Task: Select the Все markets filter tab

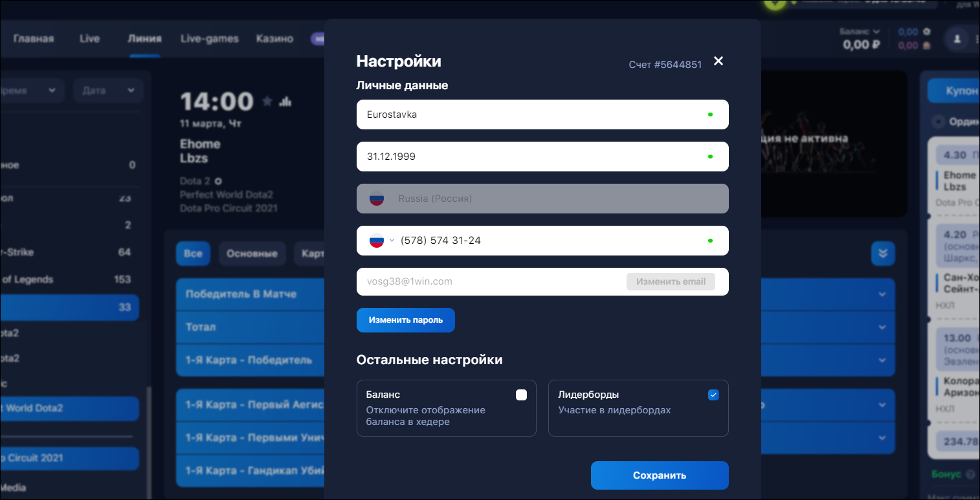Action: point(193,254)
